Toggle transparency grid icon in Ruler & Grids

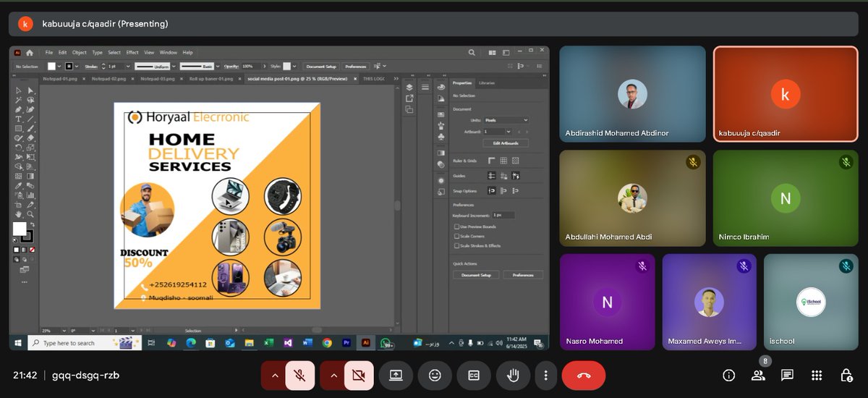point(516,161)
